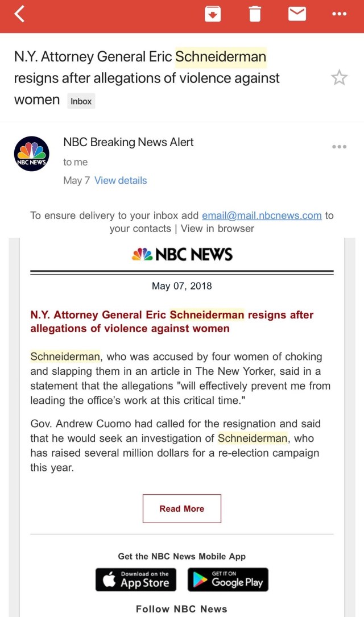Download on the App Store badge
This screenshot has width=364, height=617.
136,579
